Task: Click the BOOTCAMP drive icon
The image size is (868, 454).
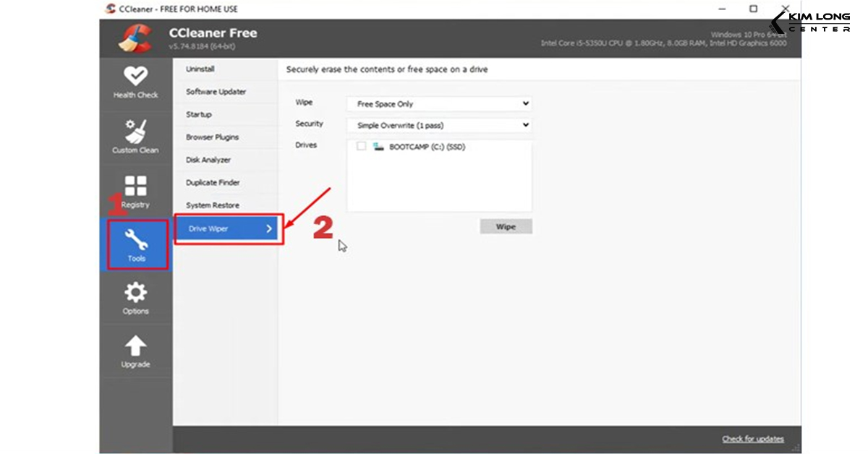Action: pos(378,147)
